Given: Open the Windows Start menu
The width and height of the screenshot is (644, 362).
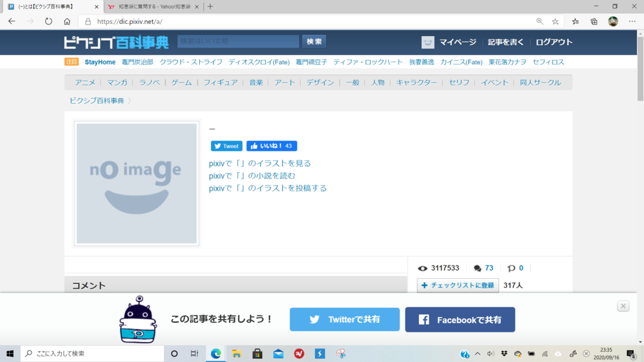Looking at the screenshot, I should 10,354.
